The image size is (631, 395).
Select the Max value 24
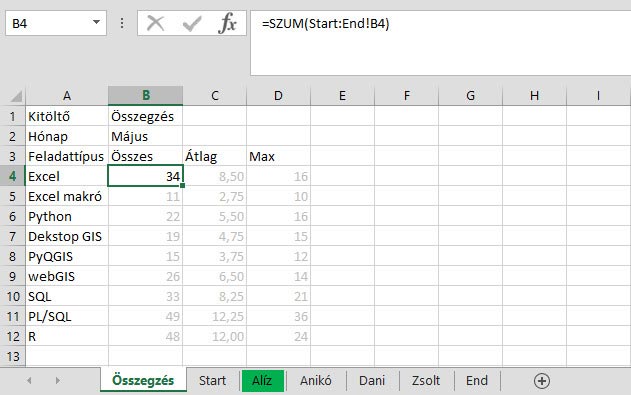[278, 336]
